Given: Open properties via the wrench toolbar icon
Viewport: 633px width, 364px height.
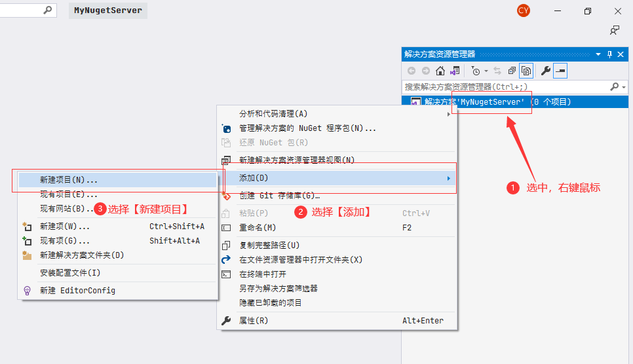Looking at the screenshot, I should pyautogui.click(x=545, y=71).
